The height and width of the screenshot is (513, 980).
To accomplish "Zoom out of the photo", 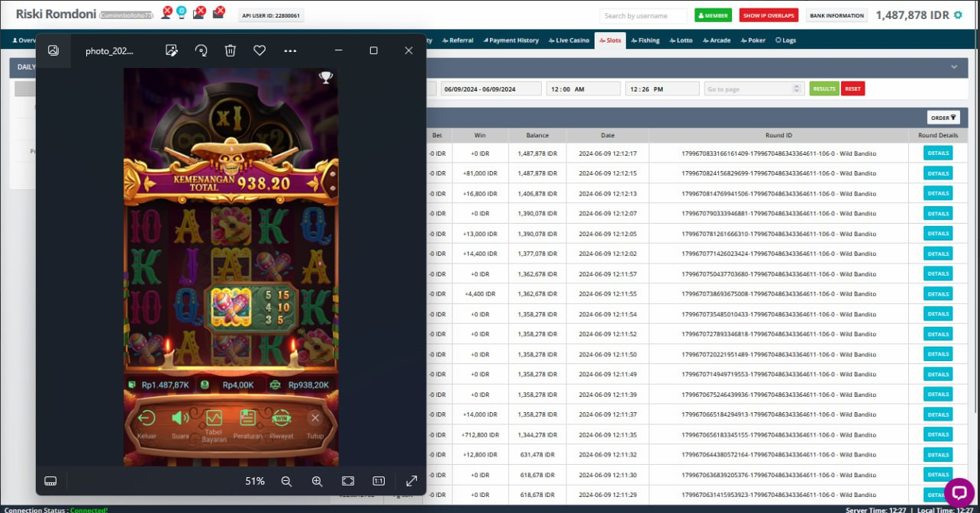I will click(x=286, y=481).
